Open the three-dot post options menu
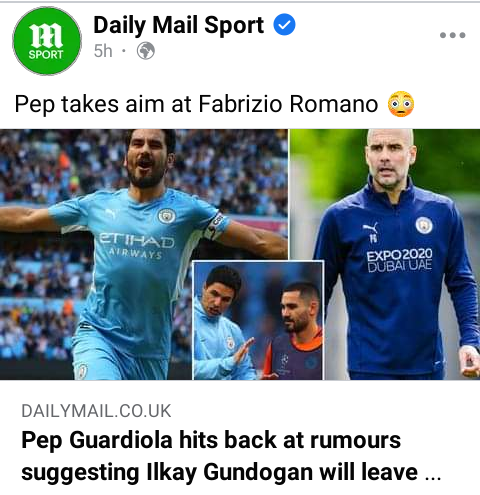Image resolution: width=480 pixels, height=495 pixels. 452,35
